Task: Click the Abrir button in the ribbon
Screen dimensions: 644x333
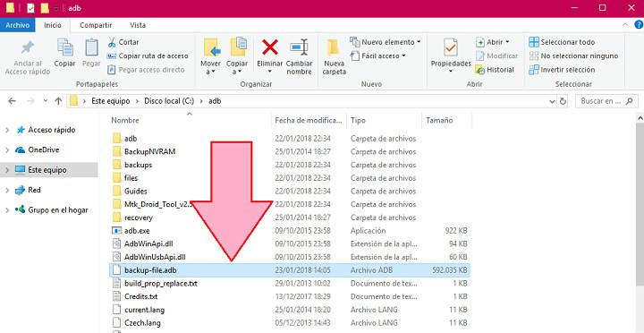Action: coord(493,42)
